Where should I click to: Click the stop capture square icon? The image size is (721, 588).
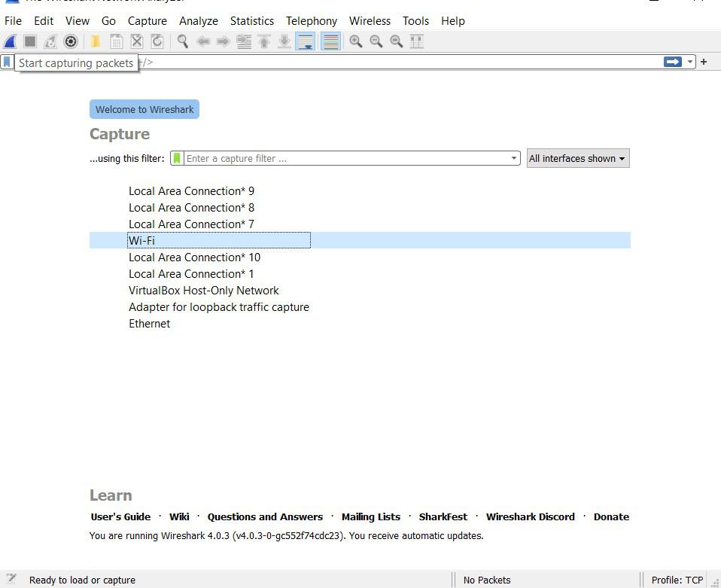pyautogui.click(x=30, y=41)
